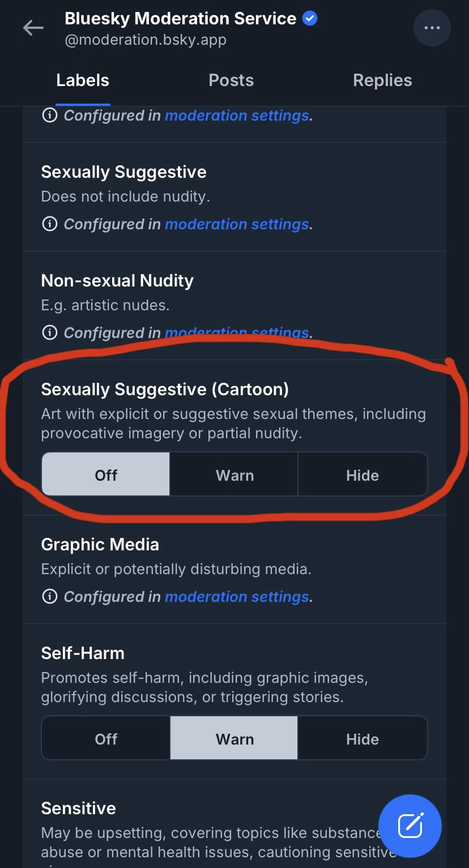Tap info icon under Graphic Media
469x868 pixels.
coord(50,596)
